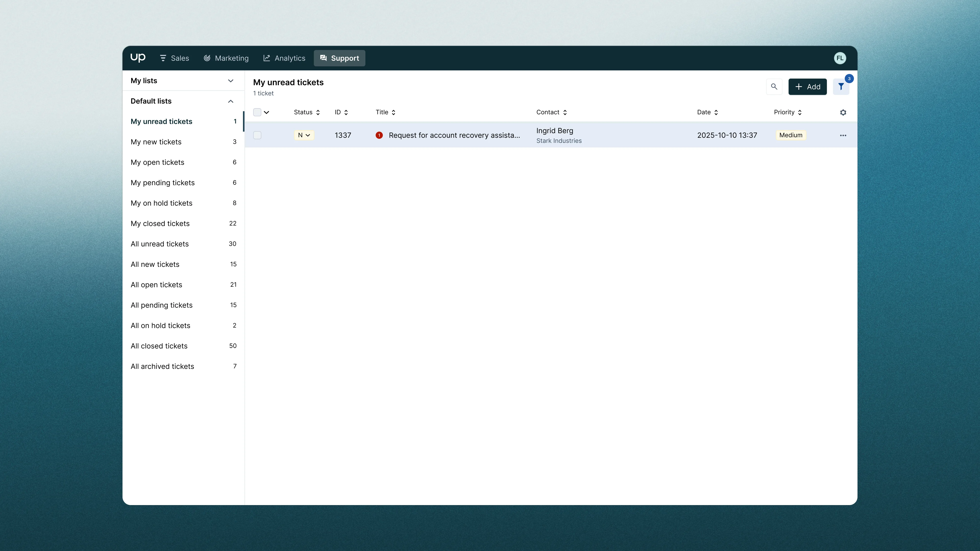Open All unread tickets list
Image resolution: width=980 pixels, height=551 pixels.
click(x=183, y=244)
